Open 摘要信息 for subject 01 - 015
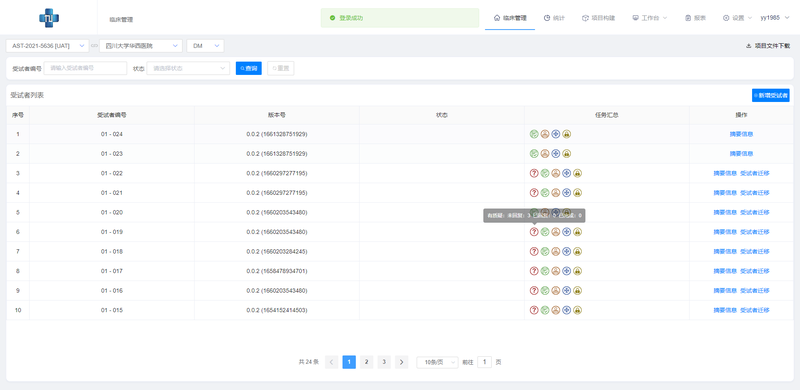The height and width of the screenshot is (390, 800). pyautogui.click(x=725, y=310)
